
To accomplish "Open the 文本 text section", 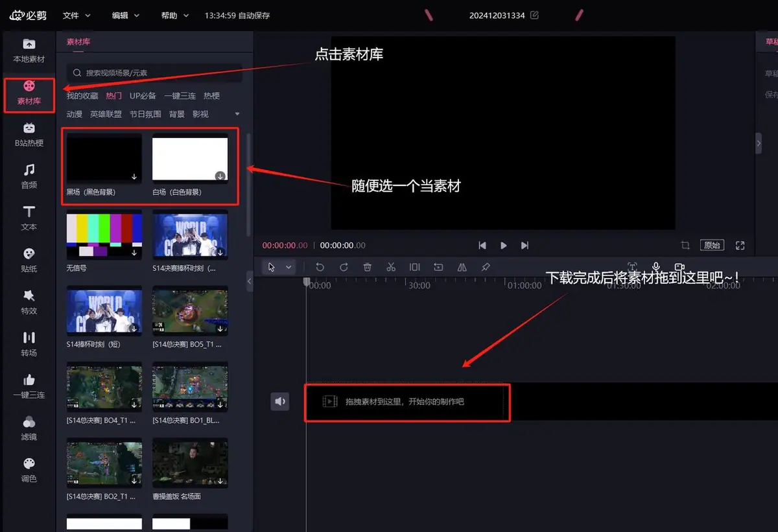I will [29, 218].
